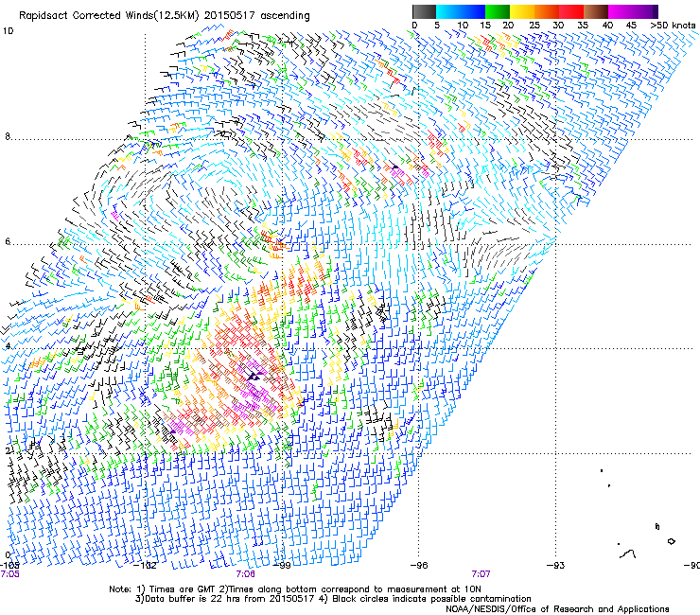The image size is (700, 615).
Task: Click the brown 35-40 knots legend swatch
Action: (x=596, y=11)
